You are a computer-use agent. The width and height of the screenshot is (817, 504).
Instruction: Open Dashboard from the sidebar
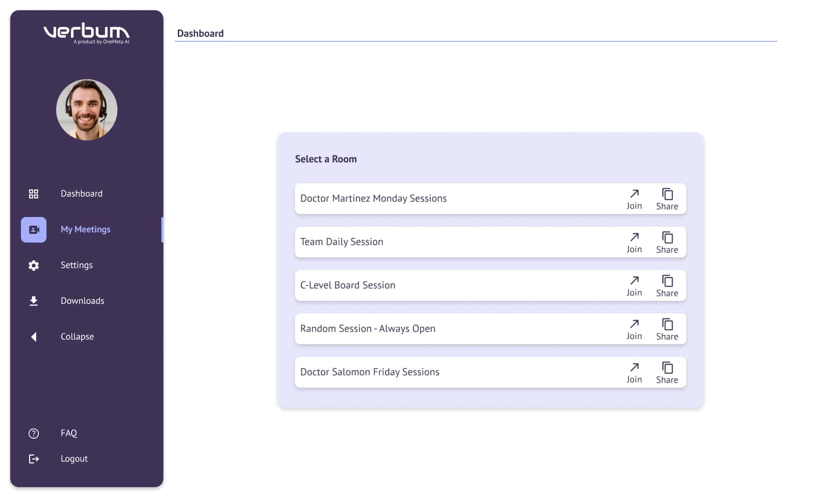click(x=82, y=194)
